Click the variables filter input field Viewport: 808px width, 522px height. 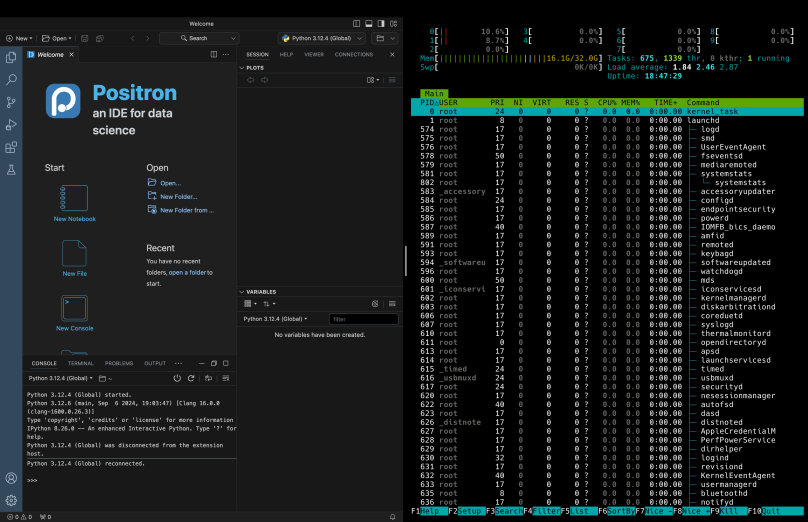coord(364,319)
